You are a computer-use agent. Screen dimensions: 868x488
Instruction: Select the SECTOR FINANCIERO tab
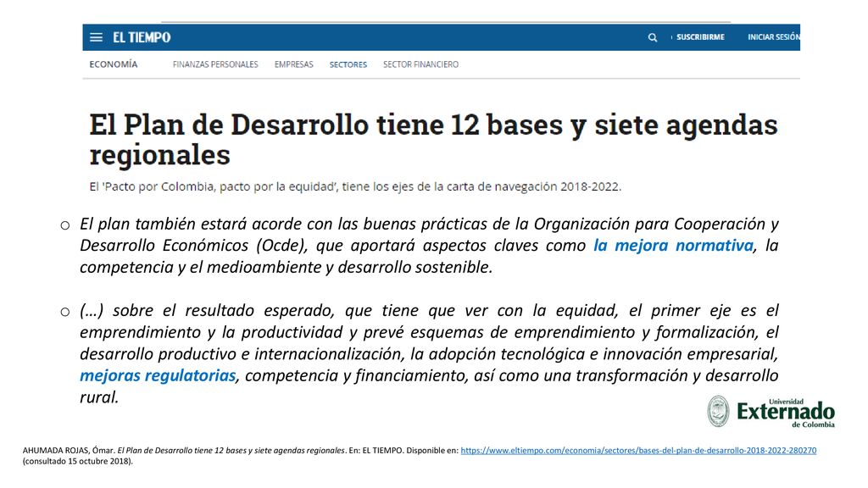[420, 64]
